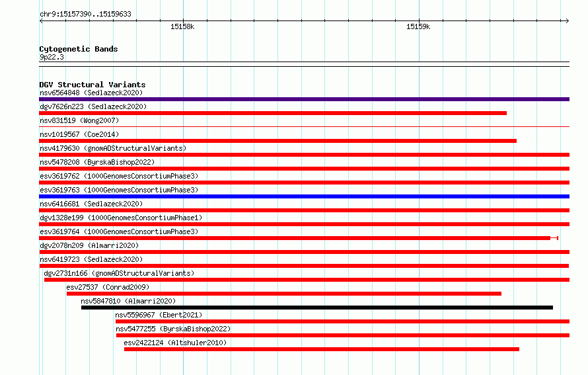Image resolution: width=588 pixels, height=375 pixels.
Task: Click the 15158k ruler marker
Action: (182, 26)
